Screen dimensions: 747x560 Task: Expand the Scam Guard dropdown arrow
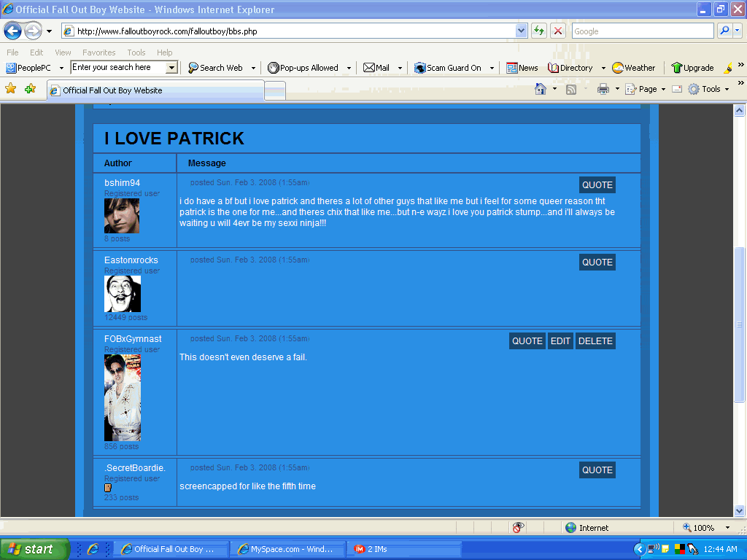[492, 68]
